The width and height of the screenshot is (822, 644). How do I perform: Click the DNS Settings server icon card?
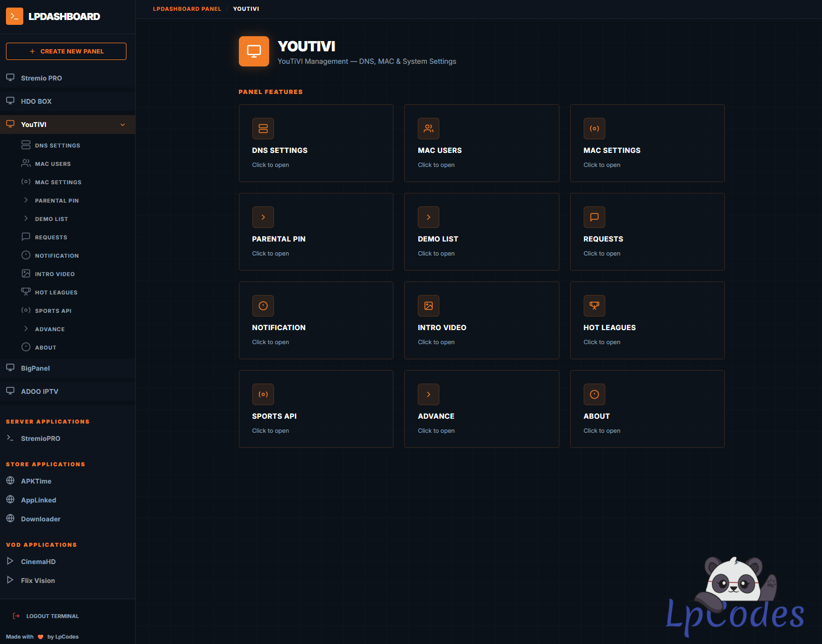pyautogui.click(x=263, y=129)
